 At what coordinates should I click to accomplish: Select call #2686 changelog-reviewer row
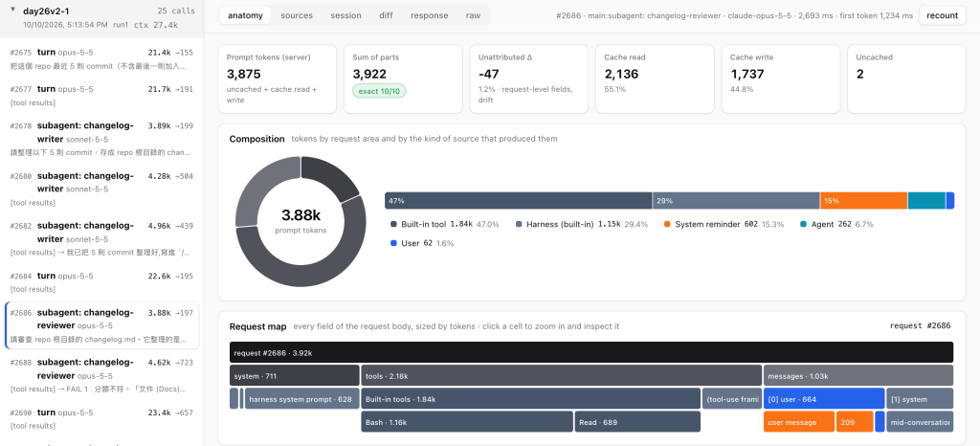(101, 325)
